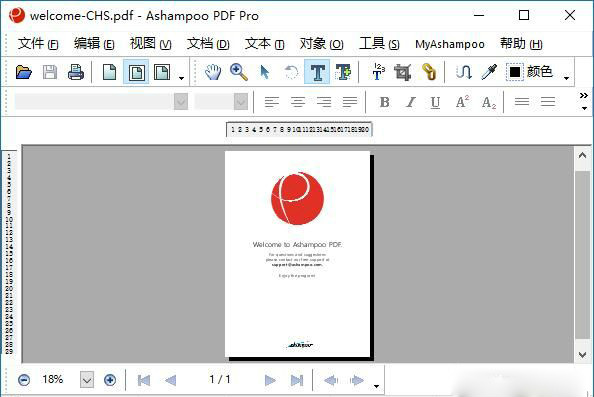Screen dimensions: 594x397
Task: Open the 编辑 (E) menu
Action: pyautogui.click(x=94, y=44)
